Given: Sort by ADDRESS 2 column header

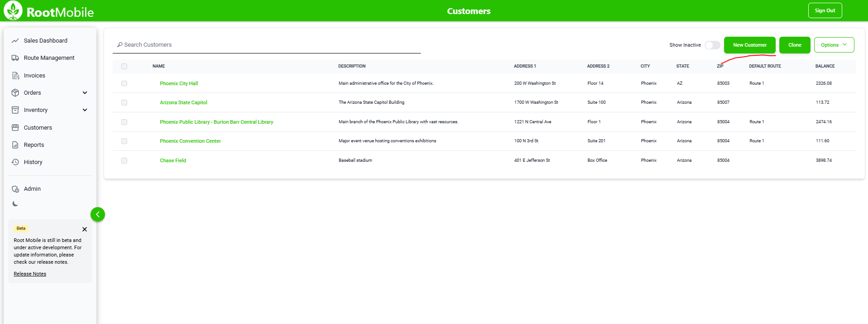Looking at the screenshot, I should [x=598, y=66].
